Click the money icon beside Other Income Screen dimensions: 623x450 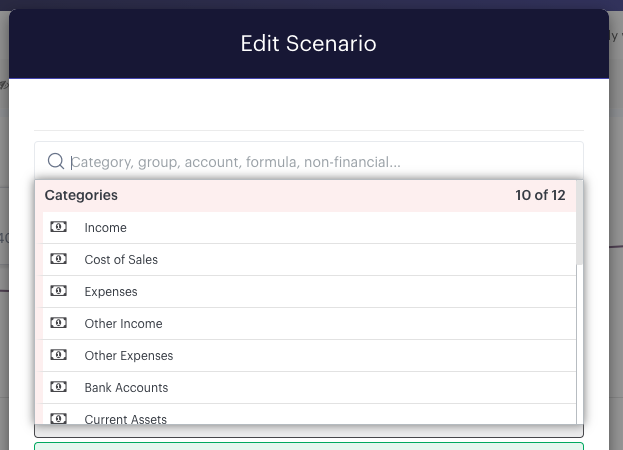pos(58,323)
